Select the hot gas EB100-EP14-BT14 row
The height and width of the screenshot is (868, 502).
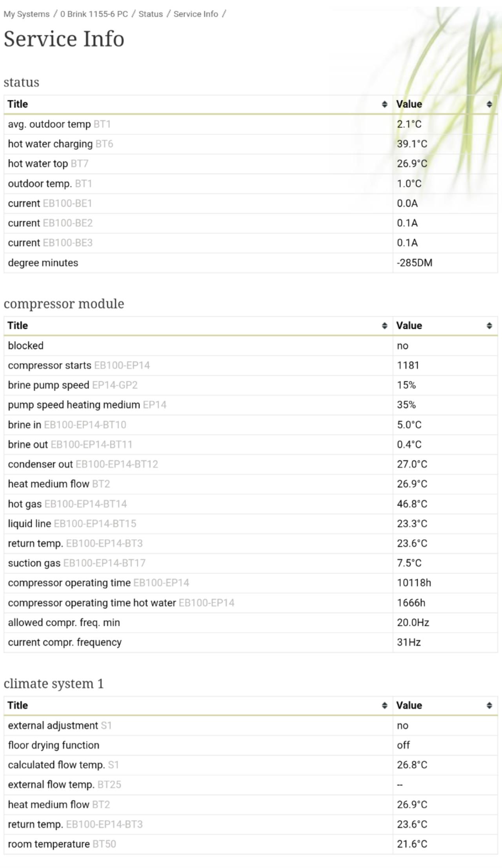pos(251,504)
